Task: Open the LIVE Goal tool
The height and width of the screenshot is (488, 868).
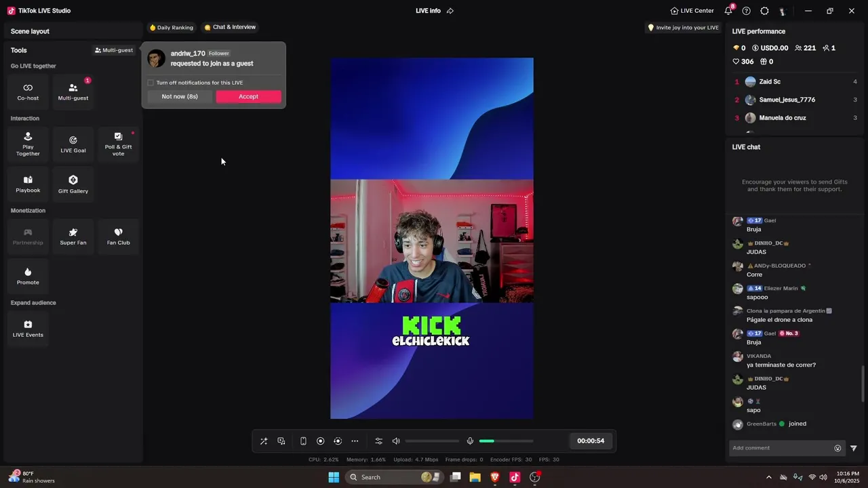Action: coord(73,144)
